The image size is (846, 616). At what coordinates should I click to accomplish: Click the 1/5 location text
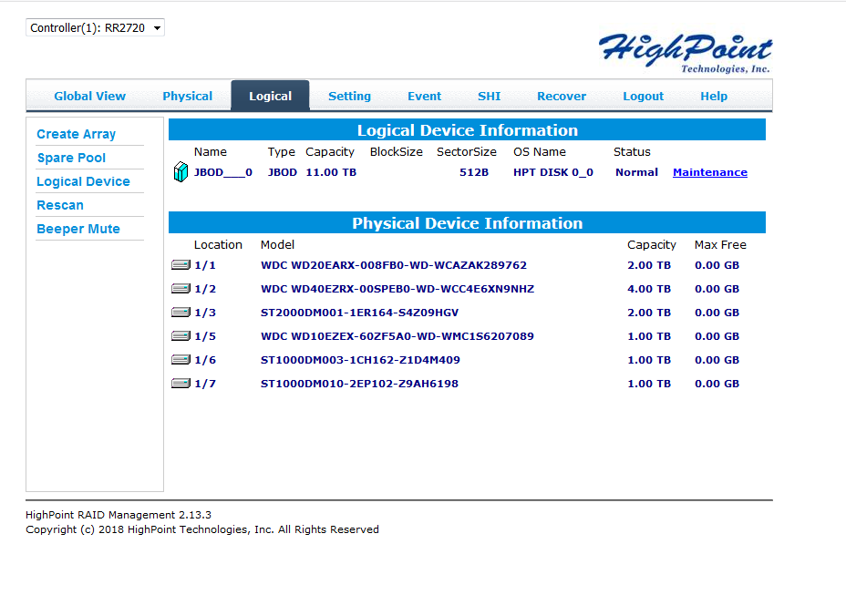[205, 336]
